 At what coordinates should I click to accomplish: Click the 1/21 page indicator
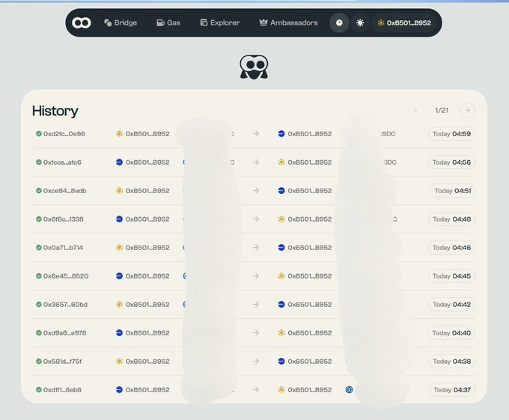point(442,110)
